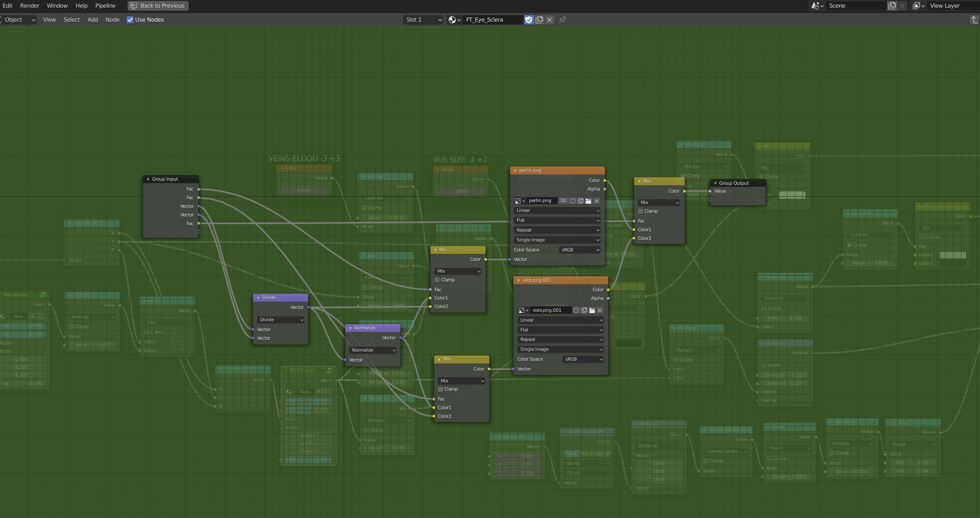
Task: Click the Color Space sRGB field on perlin.png
Action: click(579, 250)
